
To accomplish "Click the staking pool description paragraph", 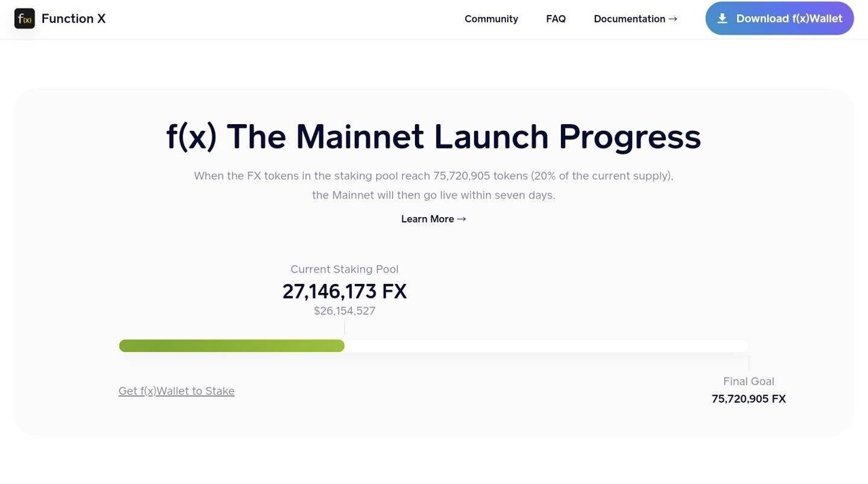I will coord(433,185).
